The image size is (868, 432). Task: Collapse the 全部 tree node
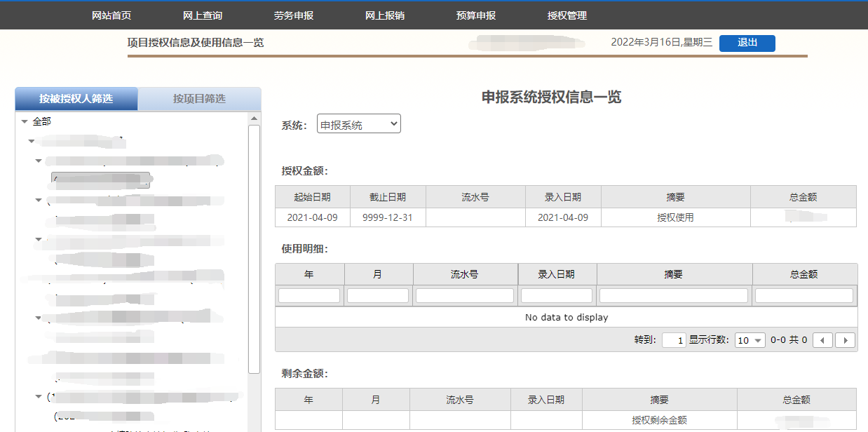click(x=25, y=122)
